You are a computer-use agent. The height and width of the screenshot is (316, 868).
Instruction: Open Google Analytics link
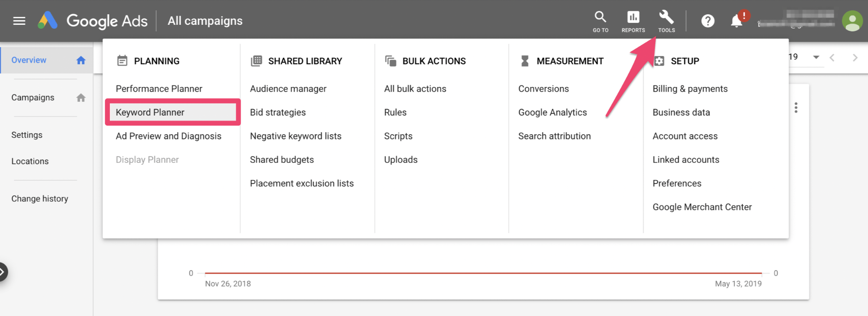(552, 112)
